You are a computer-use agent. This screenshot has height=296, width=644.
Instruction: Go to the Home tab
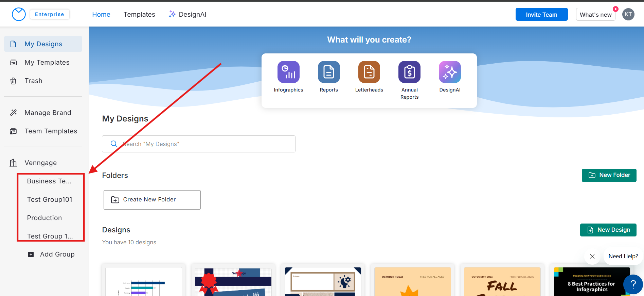(101, 14)
